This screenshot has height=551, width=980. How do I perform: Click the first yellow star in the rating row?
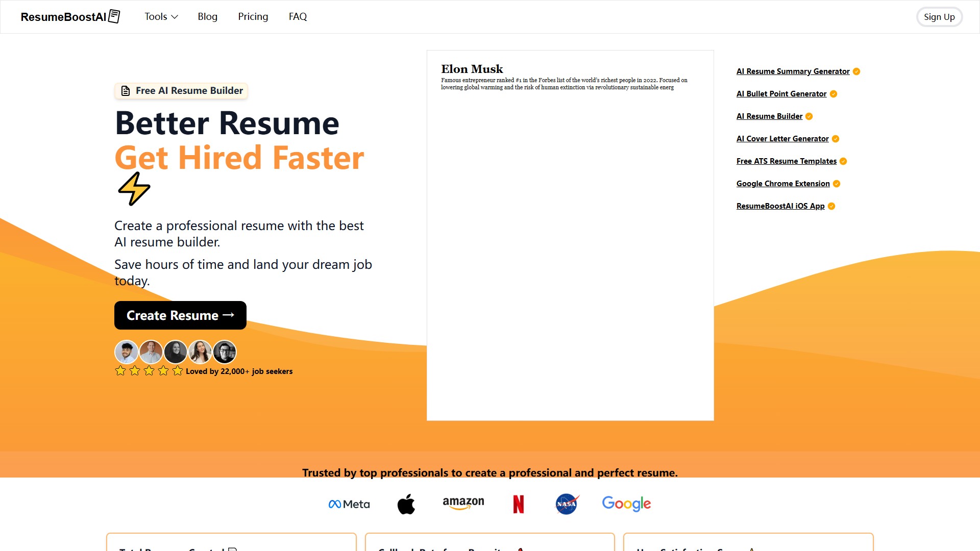point(120,371)
